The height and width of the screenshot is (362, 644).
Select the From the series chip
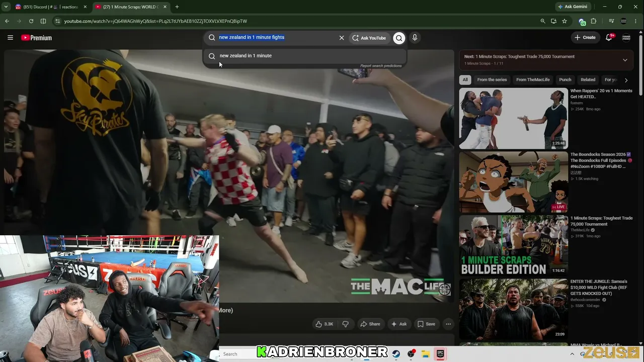[x=492, y=80]
